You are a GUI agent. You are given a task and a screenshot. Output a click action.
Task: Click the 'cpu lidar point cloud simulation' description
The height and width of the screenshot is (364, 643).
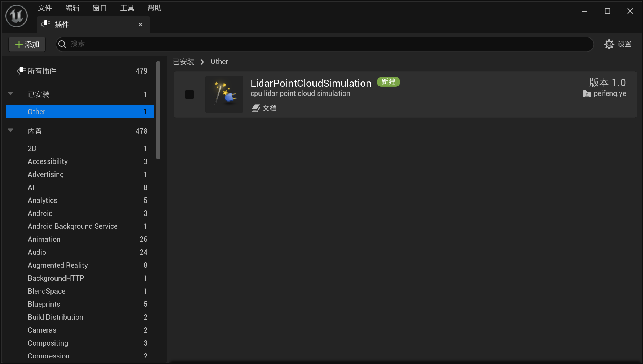coord(300,94)
